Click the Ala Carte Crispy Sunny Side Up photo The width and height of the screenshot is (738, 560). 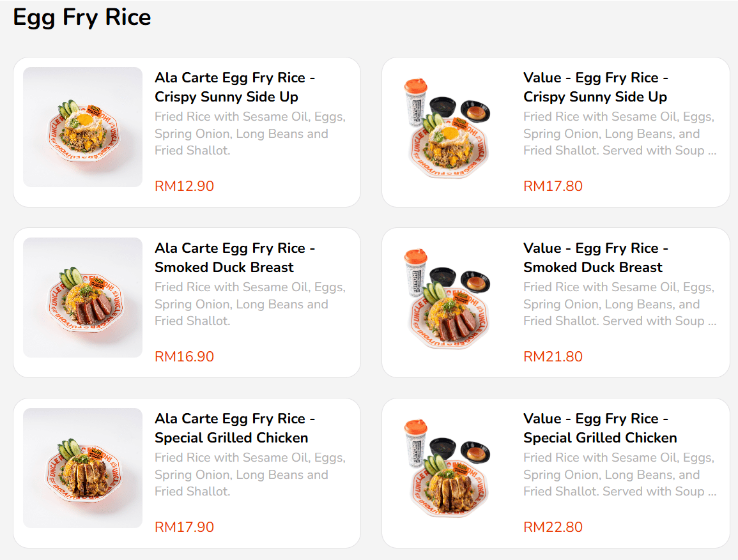82,127
